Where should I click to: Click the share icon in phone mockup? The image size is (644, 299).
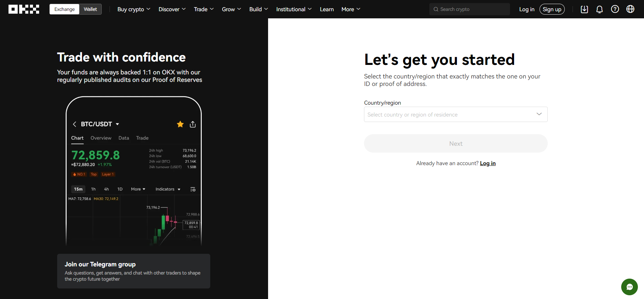tap(193, 124)
